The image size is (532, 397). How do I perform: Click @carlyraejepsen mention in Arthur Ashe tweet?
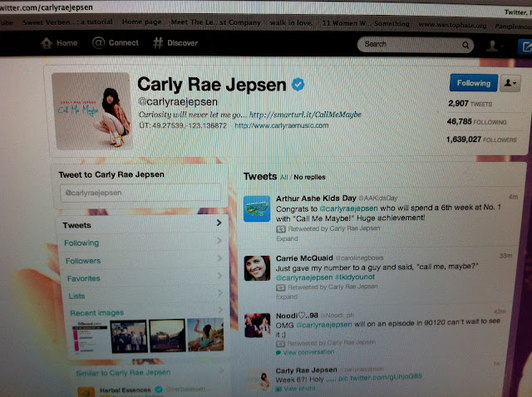[x=348, y=208]
